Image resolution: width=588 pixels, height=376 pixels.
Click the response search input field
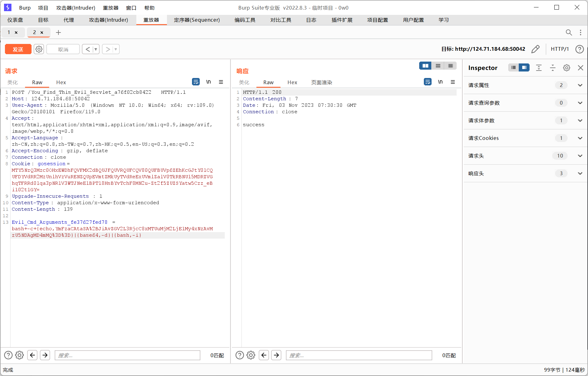(x=359, y=355)
